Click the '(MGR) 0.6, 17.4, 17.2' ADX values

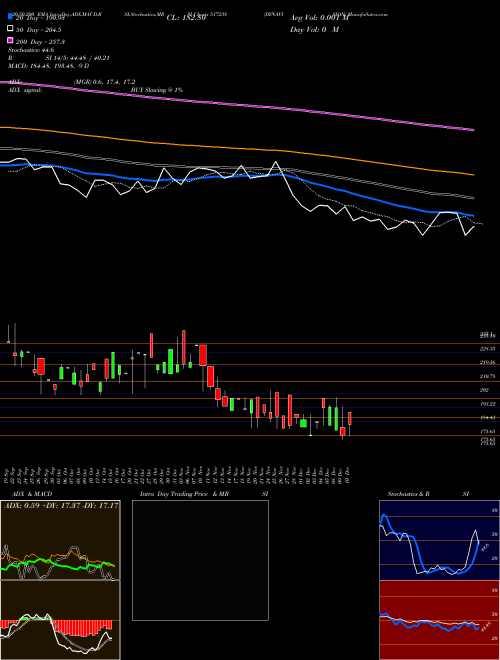[x=104, y=82]
